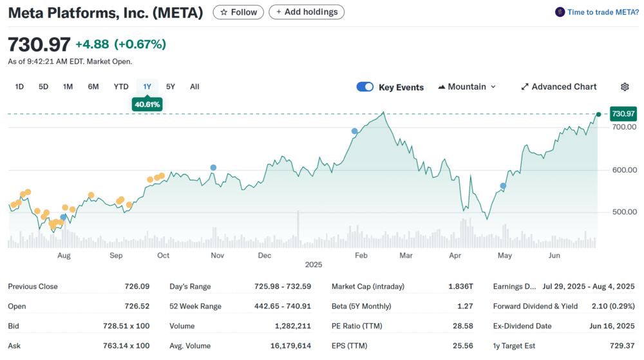
Task: Click the blue event marker near August
Action: click(63, 217)
